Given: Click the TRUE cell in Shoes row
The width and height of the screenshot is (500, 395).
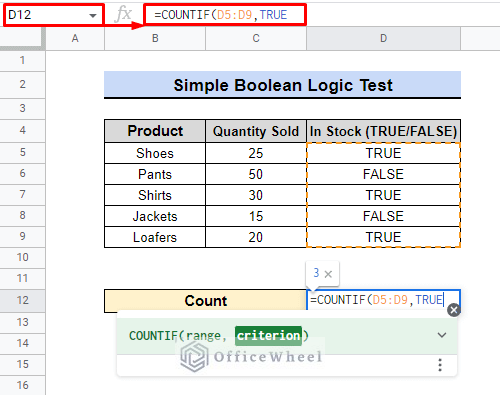Looking at the screenshot, I should [x=383, y=153].
